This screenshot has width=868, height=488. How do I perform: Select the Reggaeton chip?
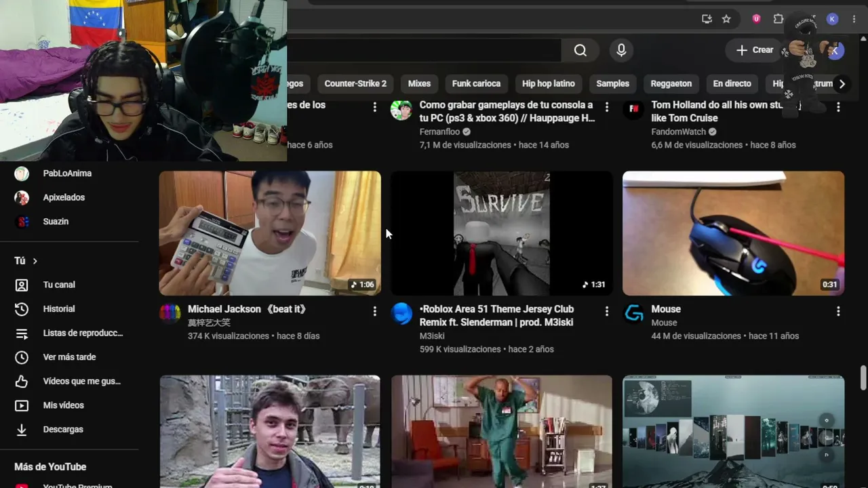coord(671,83)
